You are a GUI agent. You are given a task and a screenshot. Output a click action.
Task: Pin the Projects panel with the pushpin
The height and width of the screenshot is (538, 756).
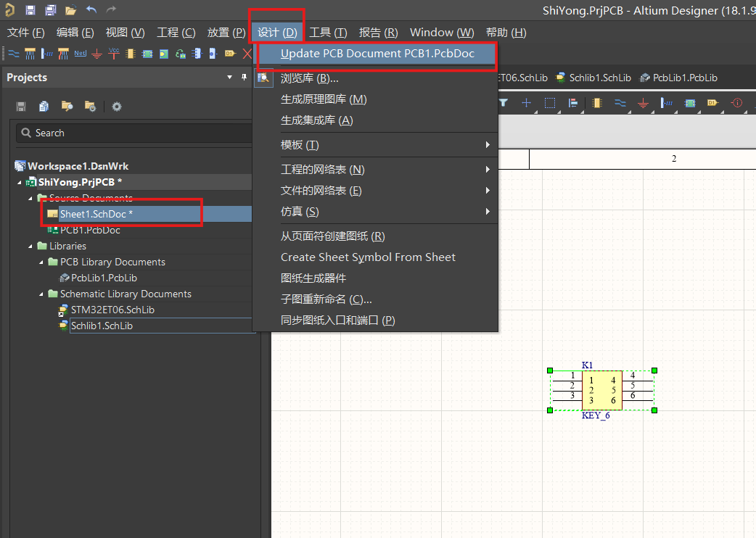(x=244, y=77)
